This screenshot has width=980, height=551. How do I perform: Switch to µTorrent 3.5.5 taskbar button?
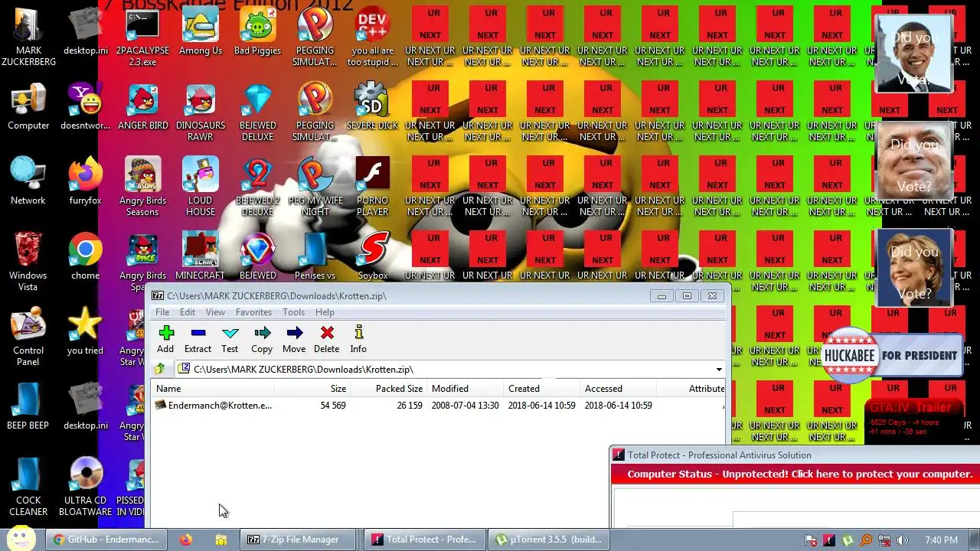[550, 540]
